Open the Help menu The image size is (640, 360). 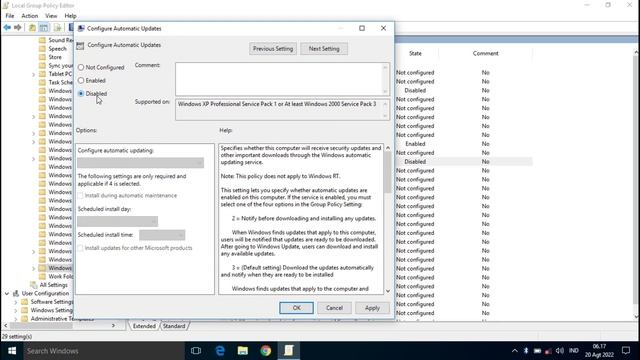pos(70,16)
